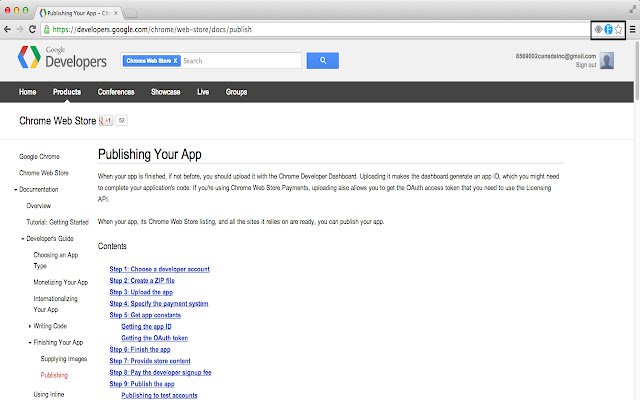The image size is (640, 400).
Task: Open Monetizing Your App in sidebar
Action: (x=61, y=282)
